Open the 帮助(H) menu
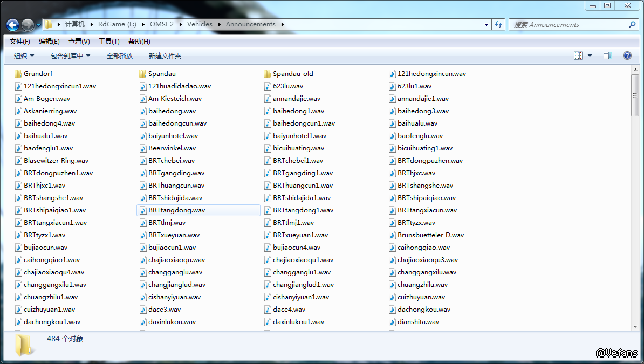The height and width of the screenshot is (364, 644). (x=139, y=42)
